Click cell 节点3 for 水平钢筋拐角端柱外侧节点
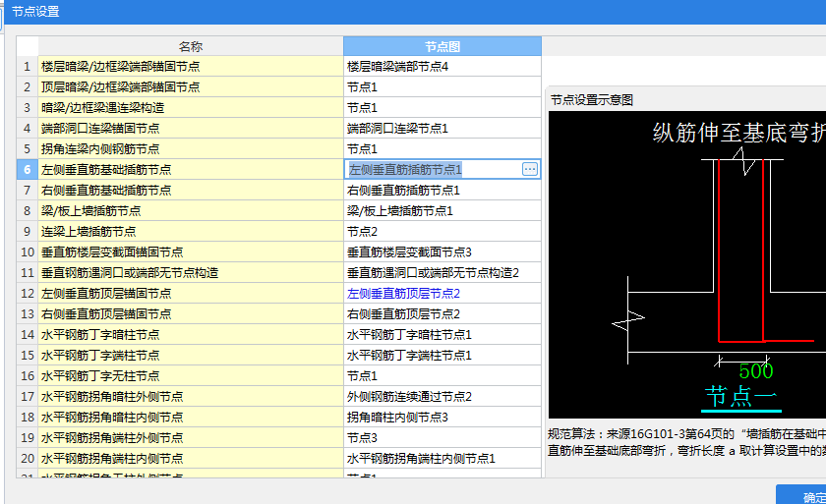The image size is (826, 504). (442, 438)
